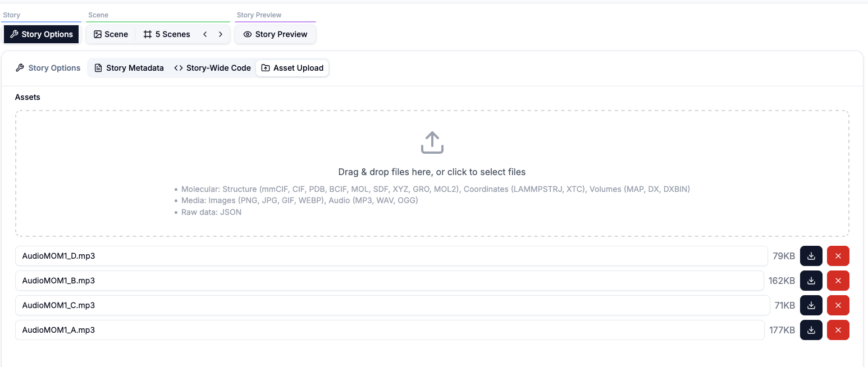This screenshot has height=367, width=868.
Task: Open the Scene editor button
Action: point(111,34)
